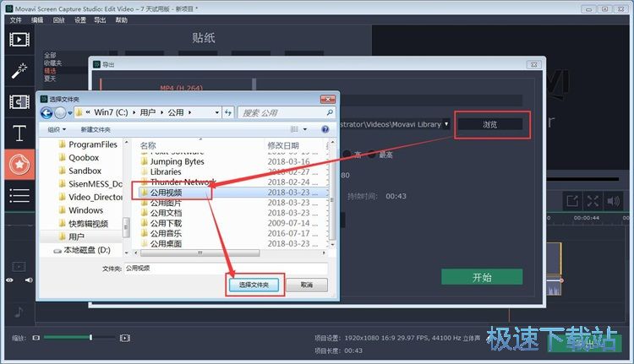Toggle fullscreen preview icon

(593, 201)
